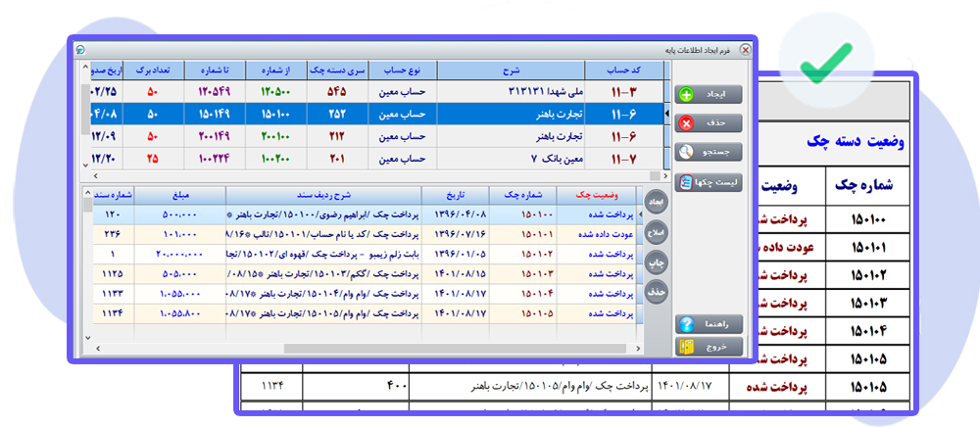
Task: Click the round حذف button beside the lower grid
Action: click(657, 292)
